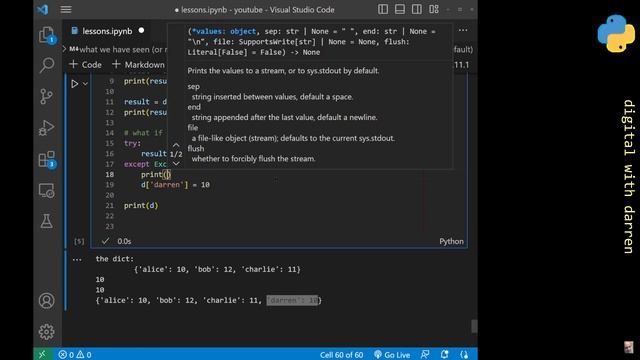The width and height of the screenshot is (640, 360).
Task: Expand the markdown breadcrumb chevron
Action: pyautogui.click(x=64, y=49)
